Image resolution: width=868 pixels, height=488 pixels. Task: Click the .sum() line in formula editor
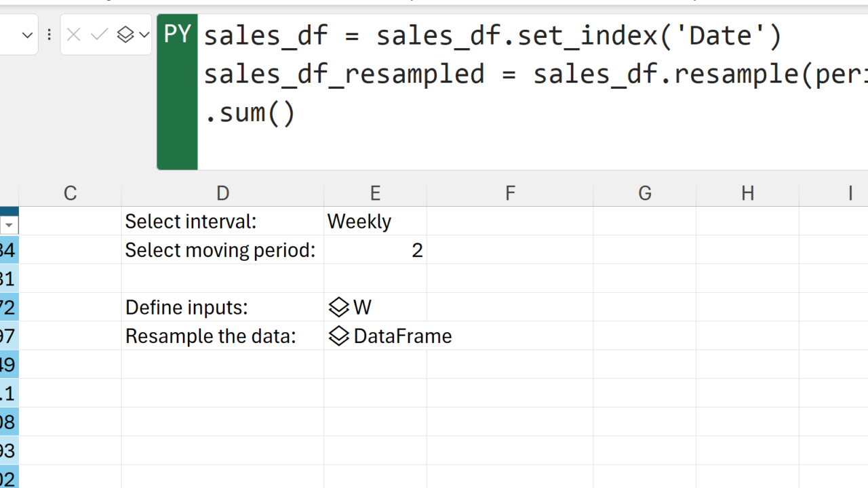pos(250,113)
